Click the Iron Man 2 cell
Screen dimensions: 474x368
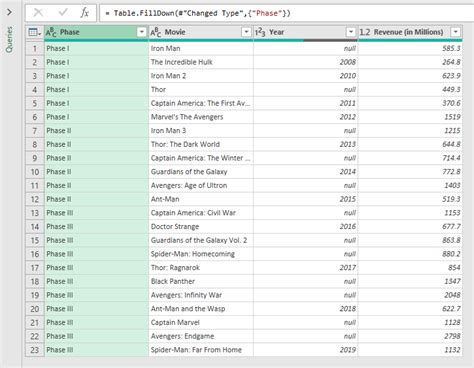tap(201, 76)
